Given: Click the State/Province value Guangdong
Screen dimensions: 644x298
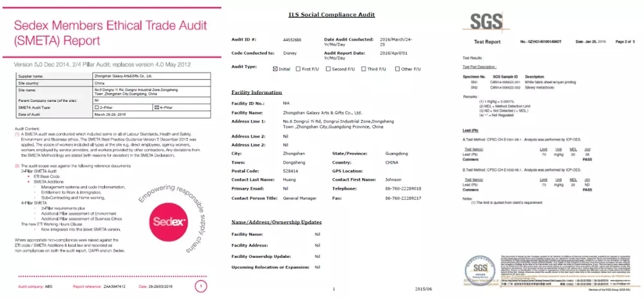Looking at the screenshot, I should pos(397,154).
